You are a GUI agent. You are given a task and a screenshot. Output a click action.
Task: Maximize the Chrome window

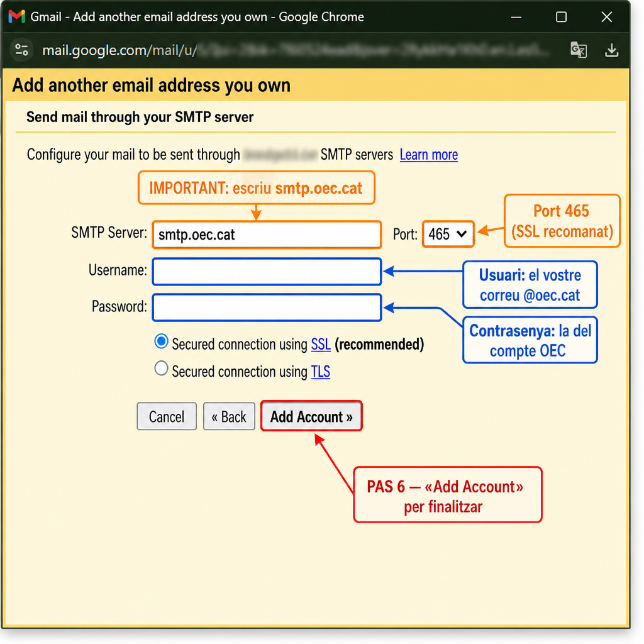point(561,17)
